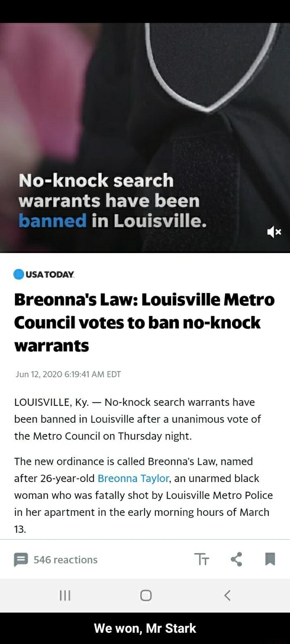Share the article via share icon
This screenshot has width=290, height=644.
pyautogui.click(x=236, y=560)
